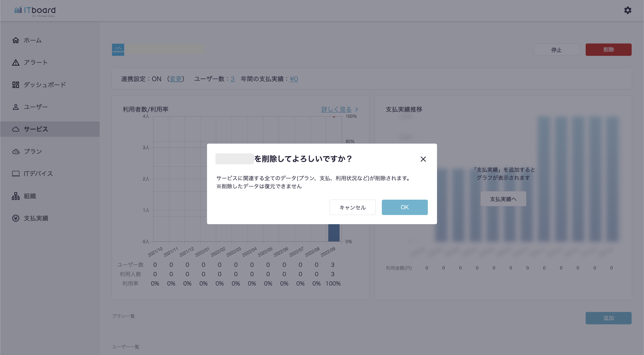This screenshot has width=644, height=355.
Task: Close the delete confirmation dialog
Action: coord(423,159)
